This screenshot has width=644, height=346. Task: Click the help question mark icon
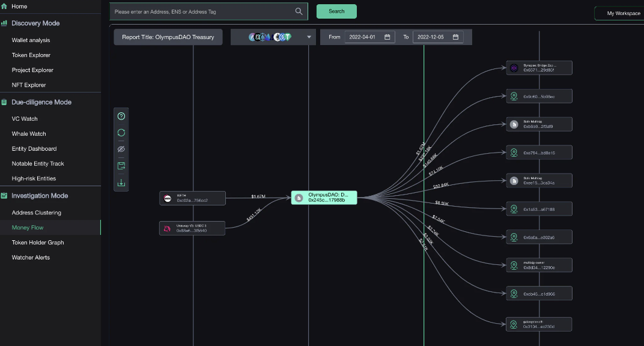coord(121,116)
